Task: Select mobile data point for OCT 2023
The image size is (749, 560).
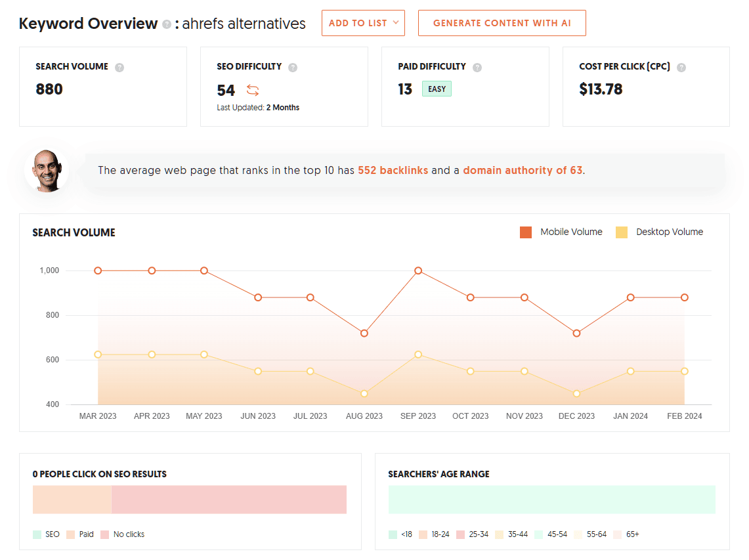Action: tap(471, 297)
